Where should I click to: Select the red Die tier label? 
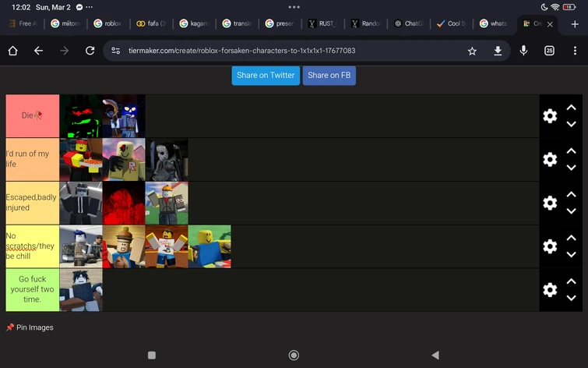[32, 115]
